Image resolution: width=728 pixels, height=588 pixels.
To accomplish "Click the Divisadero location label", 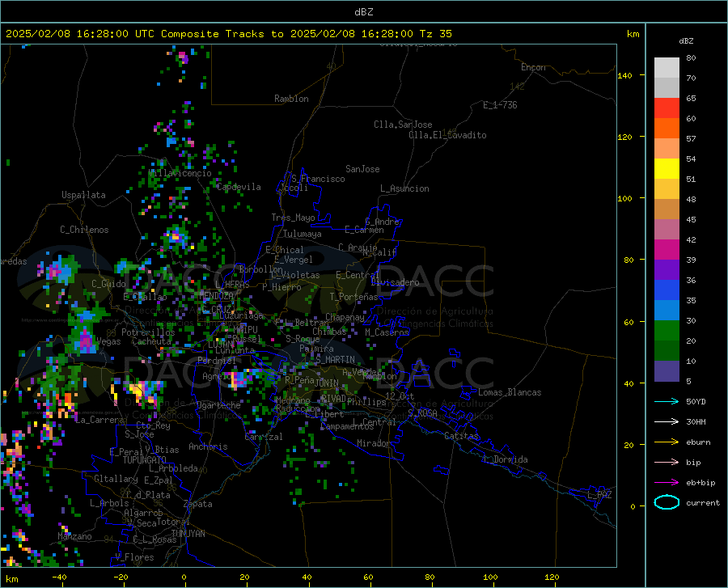I will [x=395, y=282].
